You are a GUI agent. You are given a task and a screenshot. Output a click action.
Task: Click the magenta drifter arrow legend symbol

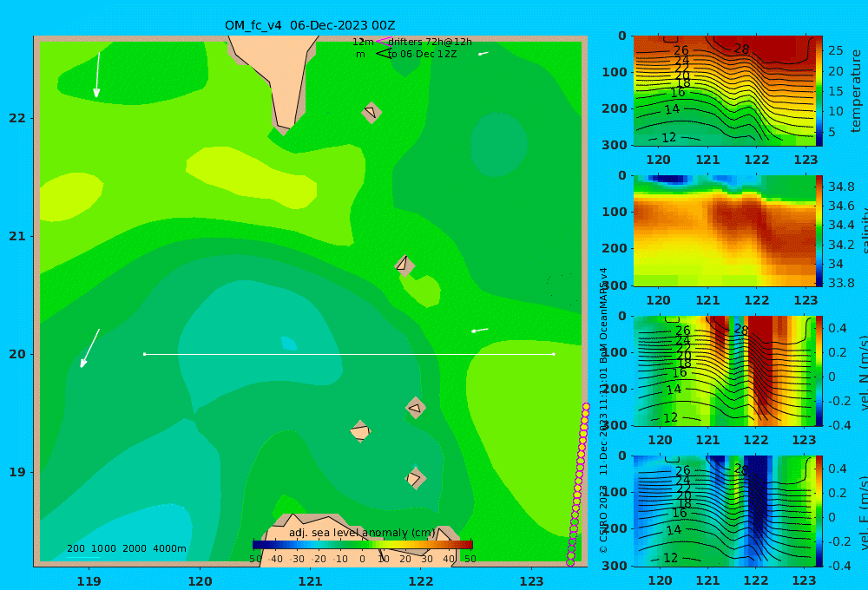coord(383,41)
